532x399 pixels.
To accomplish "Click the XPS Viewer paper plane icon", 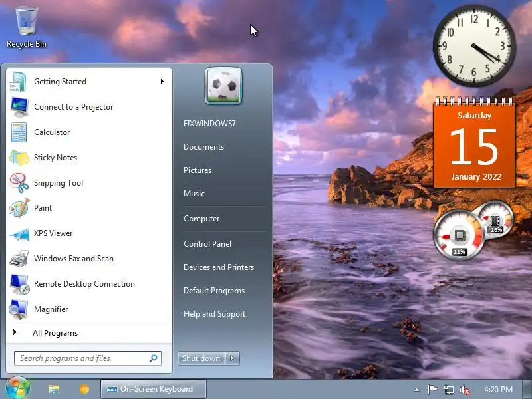I will pyautogui.click(x=19, y=234).
